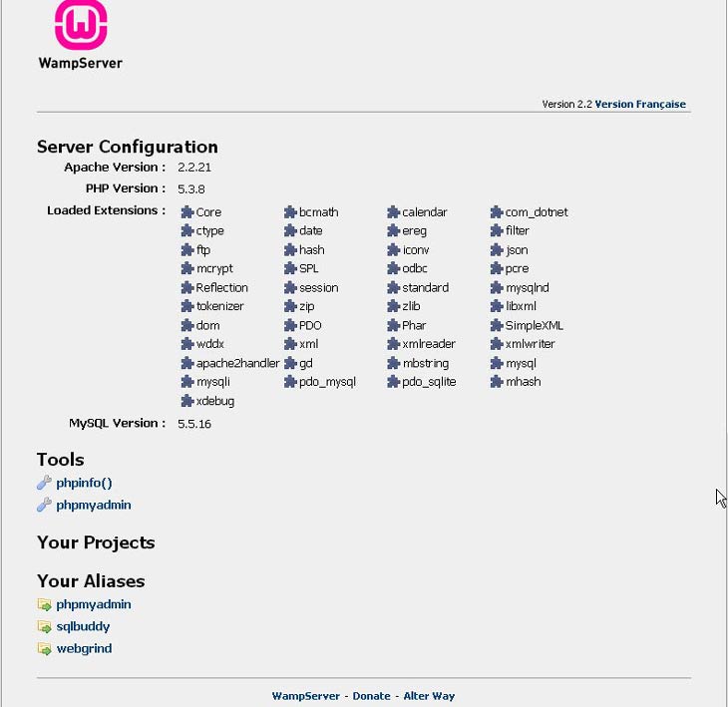
Task: Switch to Version Française
Action: [640, 104]
